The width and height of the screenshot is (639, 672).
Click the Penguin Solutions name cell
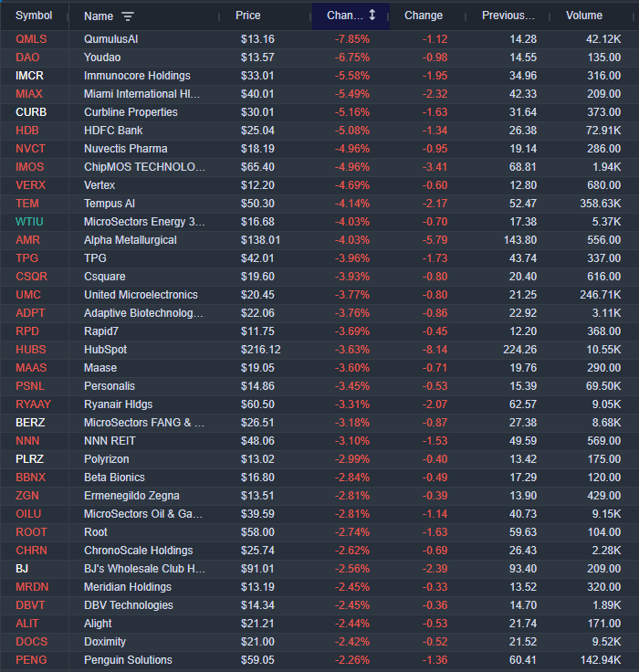click(x=128, y=660)
